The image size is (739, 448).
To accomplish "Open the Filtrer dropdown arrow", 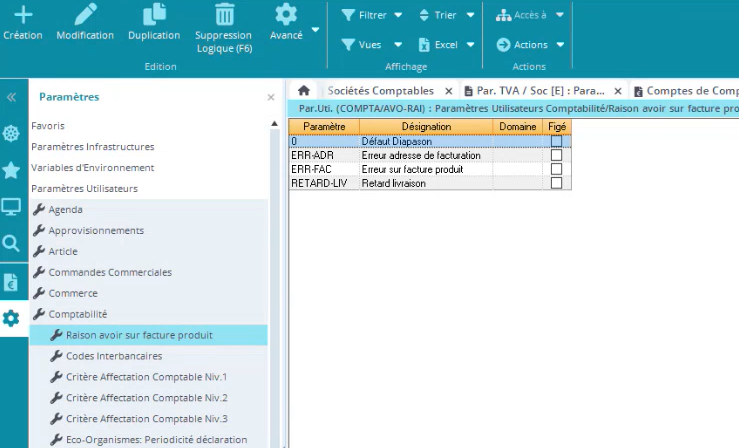I will 398,15.
